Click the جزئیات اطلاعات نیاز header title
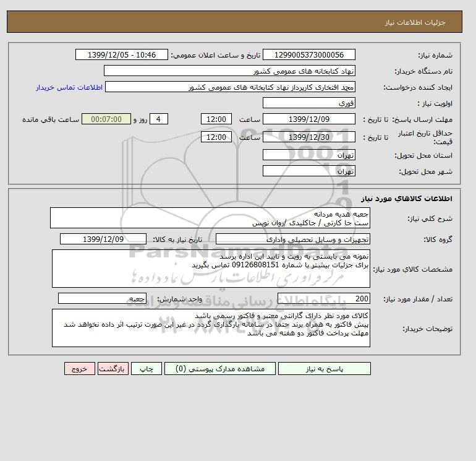The height and width of the screenshot is (461, 476). point(415,22)
